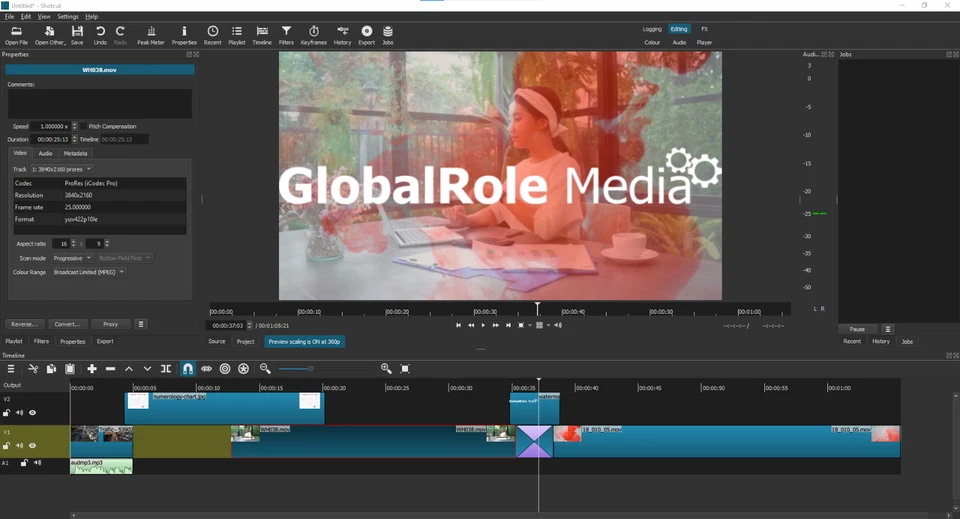Click the Export toolbar icon
This screenshot has width=960, height=519.
point(366,35)
